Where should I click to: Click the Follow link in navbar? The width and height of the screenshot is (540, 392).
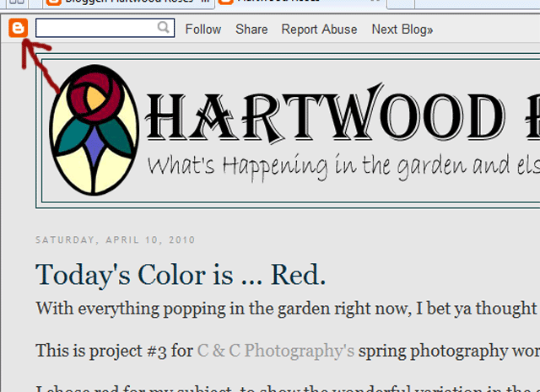click(203, 30)
